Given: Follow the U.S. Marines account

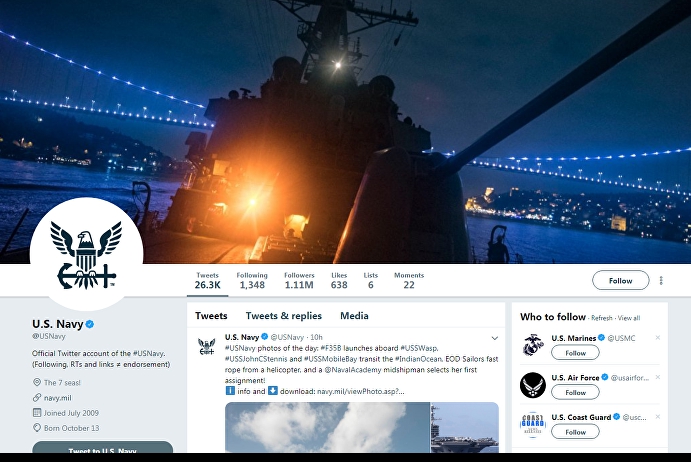Looking at the screenshot, I should click(575, 353).
